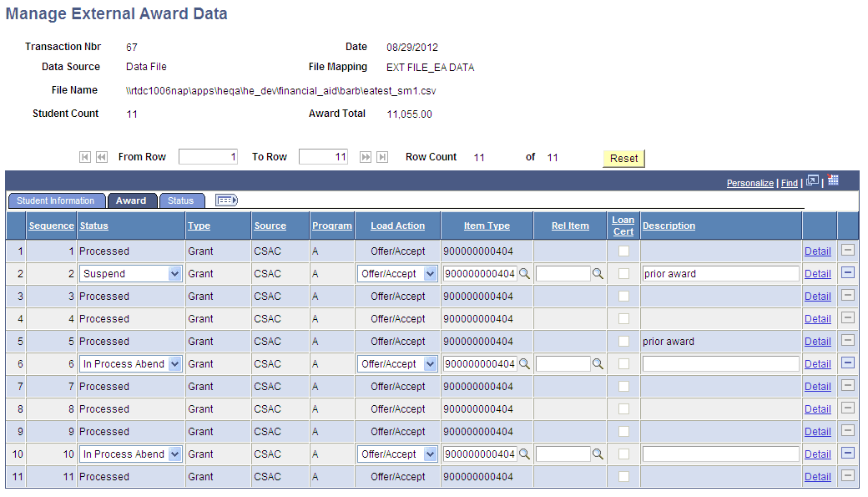Open the Detail link for row 4
Screen dimensions: 868x497
[x=817, y=318]
